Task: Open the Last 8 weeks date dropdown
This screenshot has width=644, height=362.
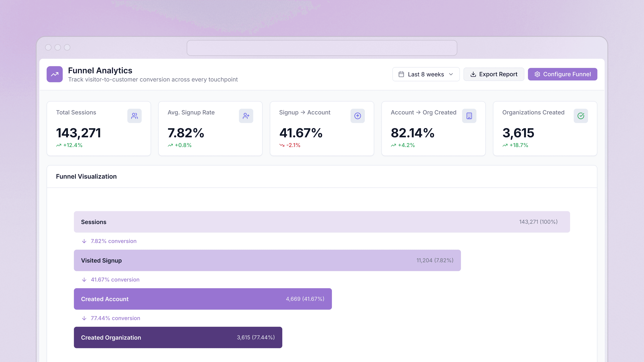Action: [426, 74]
